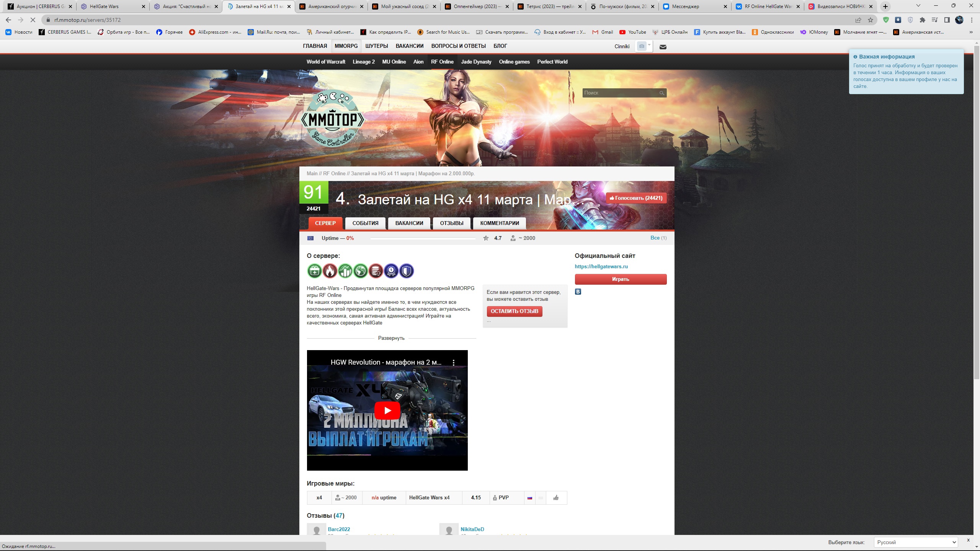Open the MMORPG top menu item
This screenshot has width=980, height=551.
pyautogui.click(x=346, y=46)
